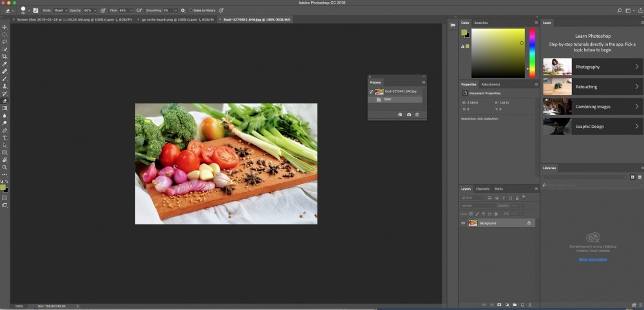Image resolution: width=644 pixels, height=310 pixels.
Task: Select the Crop tool
Action: point(5,57)
